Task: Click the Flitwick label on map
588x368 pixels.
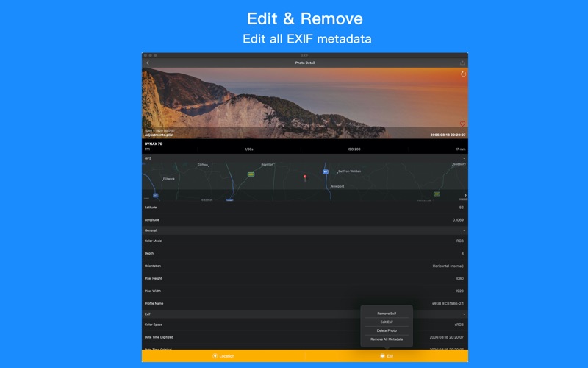Action: (169, 179)
